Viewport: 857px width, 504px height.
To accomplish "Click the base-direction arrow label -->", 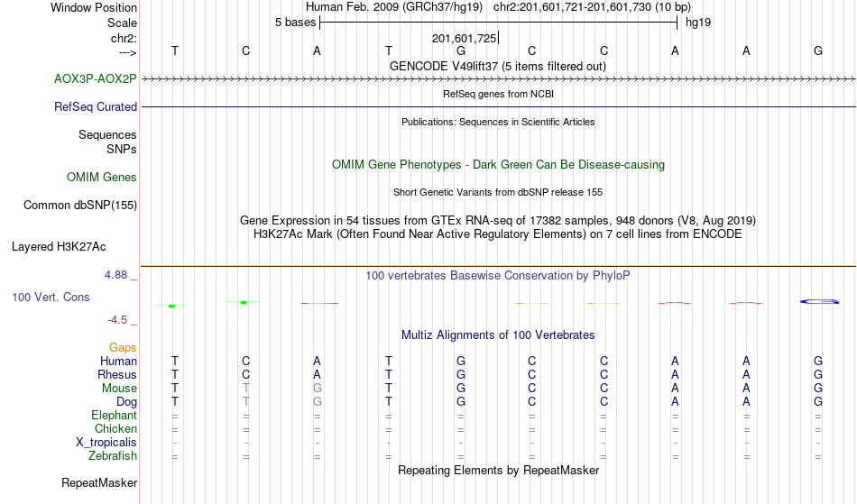I will [127, 52].
